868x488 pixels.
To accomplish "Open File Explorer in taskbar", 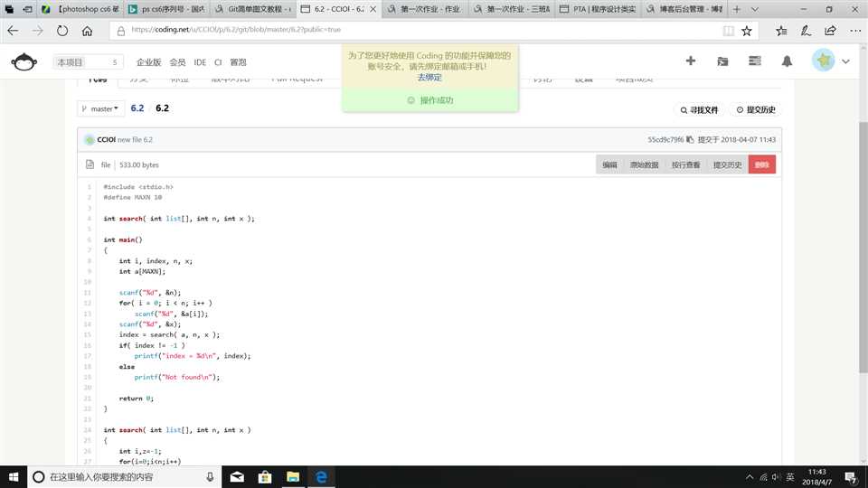I will 293,477.
